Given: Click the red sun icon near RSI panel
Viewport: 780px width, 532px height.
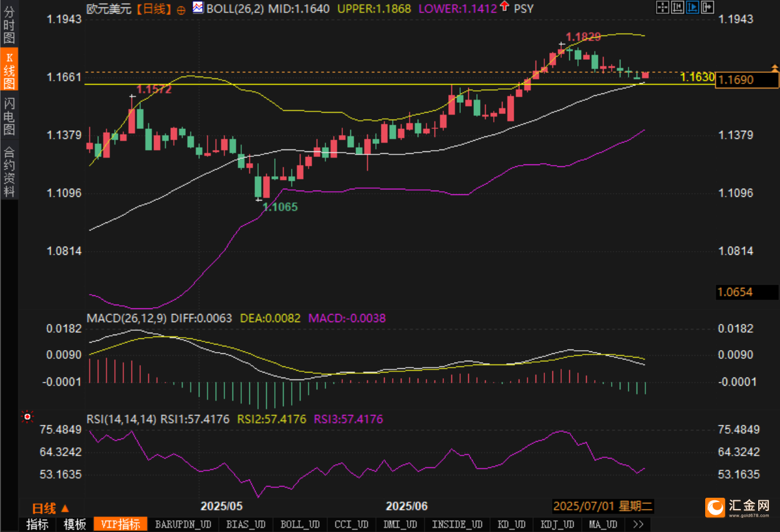Looking at the screenshot, I should point(26,416).
